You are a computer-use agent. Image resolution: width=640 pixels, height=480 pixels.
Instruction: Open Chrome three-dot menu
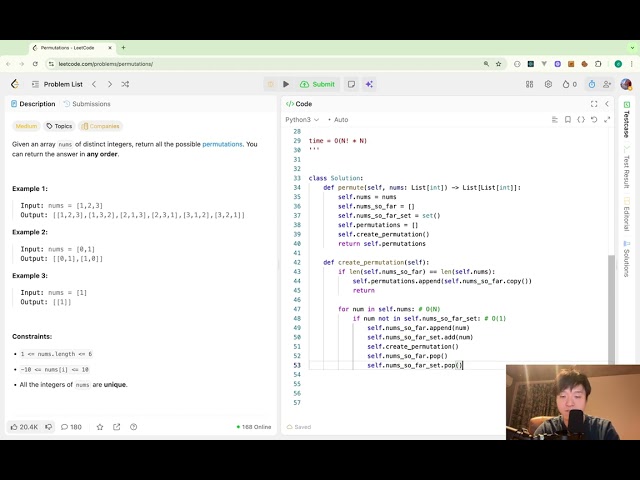point(631,64)
